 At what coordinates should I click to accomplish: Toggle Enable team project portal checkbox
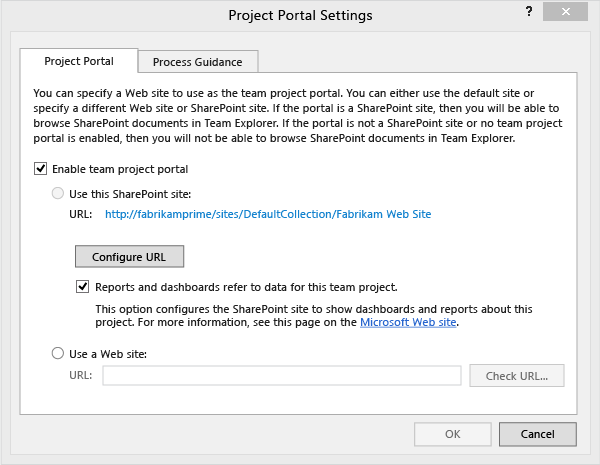pyautogui.click(x=41, y=169)
